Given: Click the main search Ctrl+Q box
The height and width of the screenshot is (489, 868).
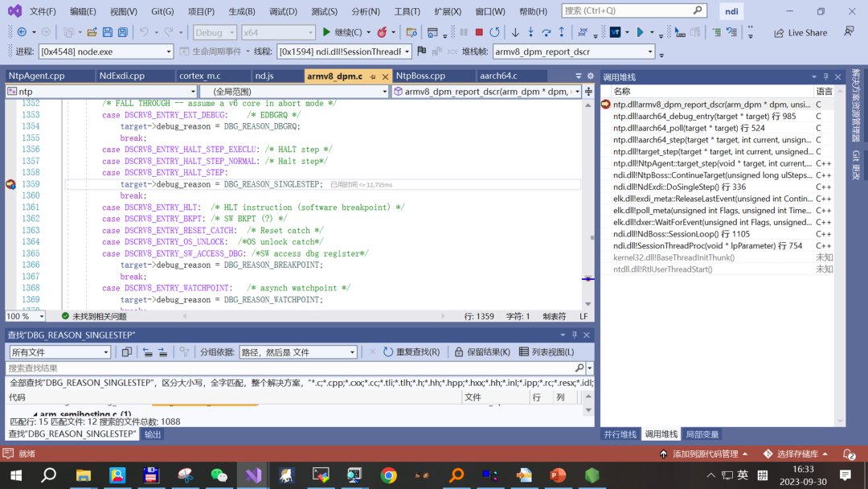Looking at the screenshot, I should (634, 10).
